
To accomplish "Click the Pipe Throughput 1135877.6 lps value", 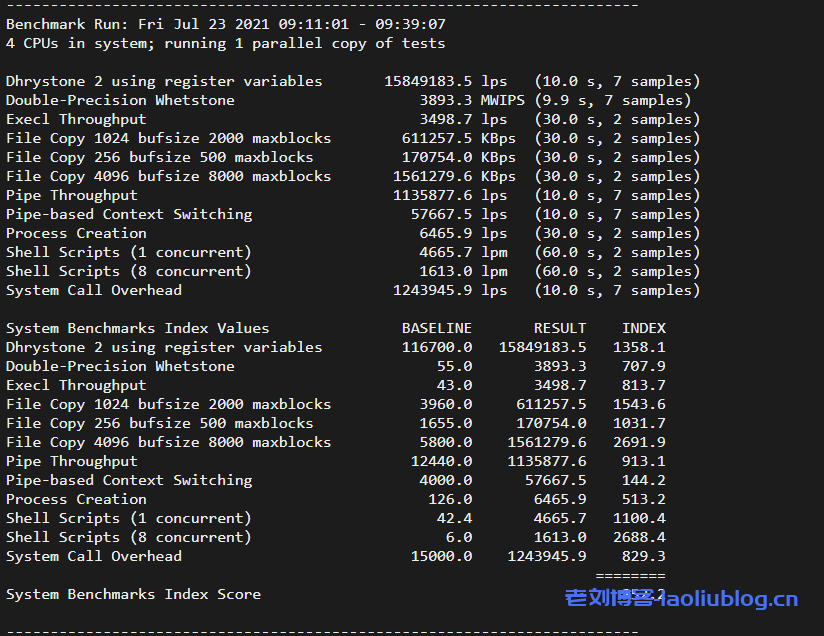I will coord(450,195).
